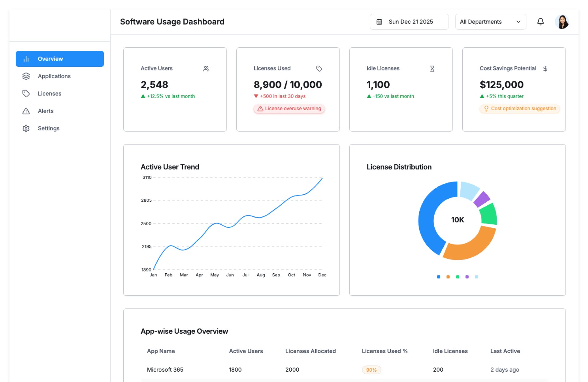
Task: Click the Settings gear icon in sidebar
Action: (x=26, y=128)
